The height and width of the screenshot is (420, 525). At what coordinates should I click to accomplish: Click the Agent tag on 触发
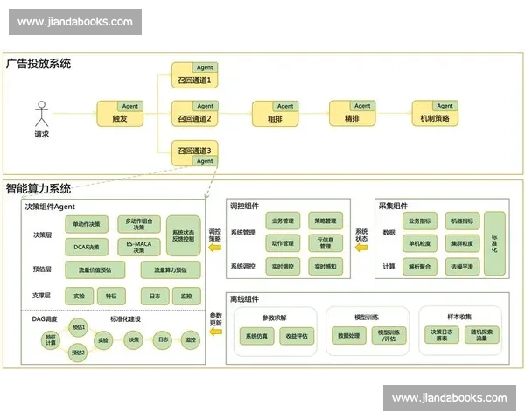click(x=129, y=106)
